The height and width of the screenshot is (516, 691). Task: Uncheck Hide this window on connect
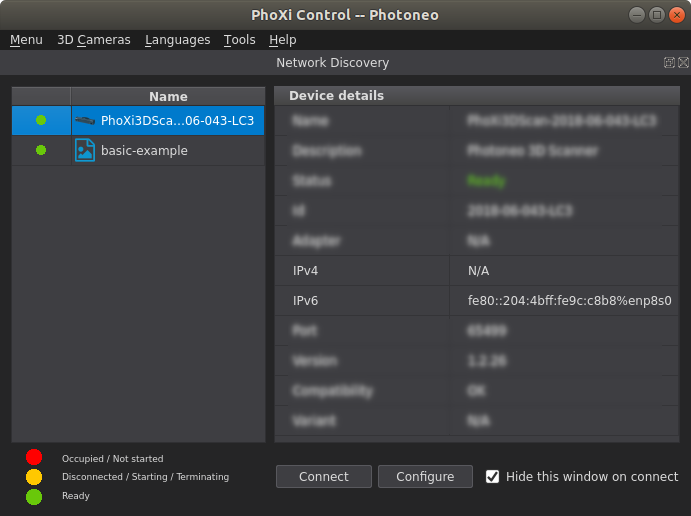pyautogui.click(x=492, y=476)
